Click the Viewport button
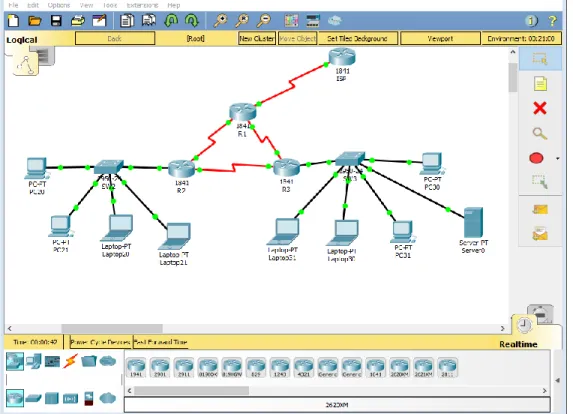This screenshot has width=573, height=414. pyautogui.click(x=440, y=38)
